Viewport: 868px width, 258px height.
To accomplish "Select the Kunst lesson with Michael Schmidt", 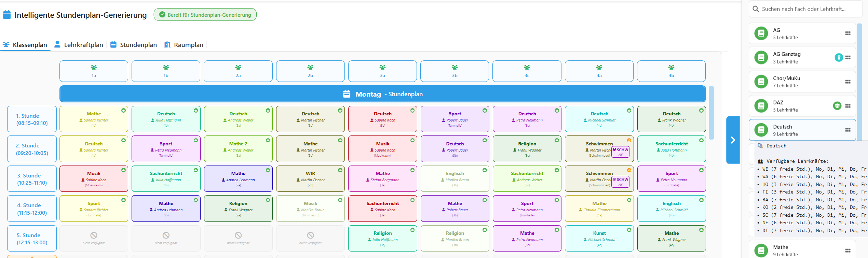I will point(599,239).
